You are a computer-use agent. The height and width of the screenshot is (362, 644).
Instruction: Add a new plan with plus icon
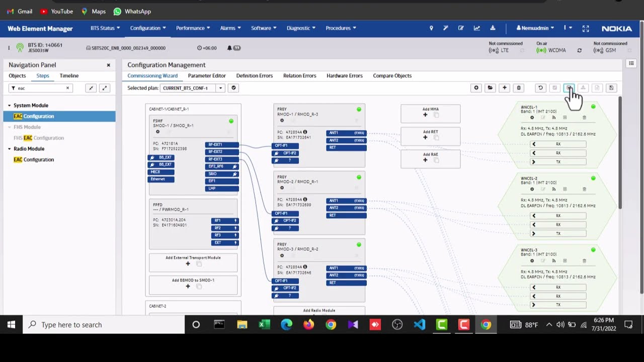[x=504, y=88]
